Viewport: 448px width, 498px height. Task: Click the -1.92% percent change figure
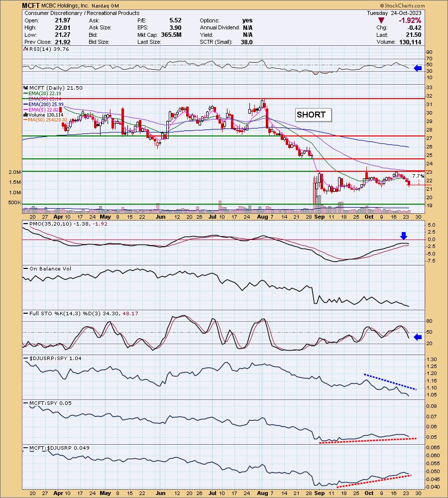410,20
